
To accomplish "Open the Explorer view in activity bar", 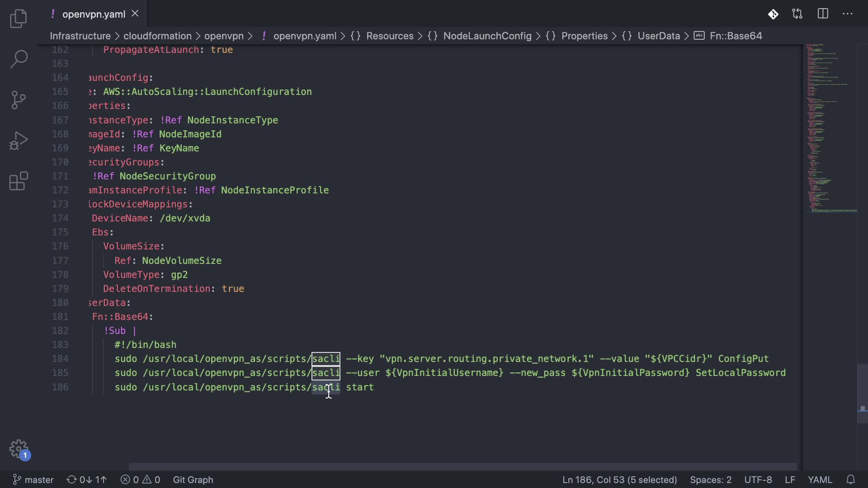I will (x=19, y=19).
